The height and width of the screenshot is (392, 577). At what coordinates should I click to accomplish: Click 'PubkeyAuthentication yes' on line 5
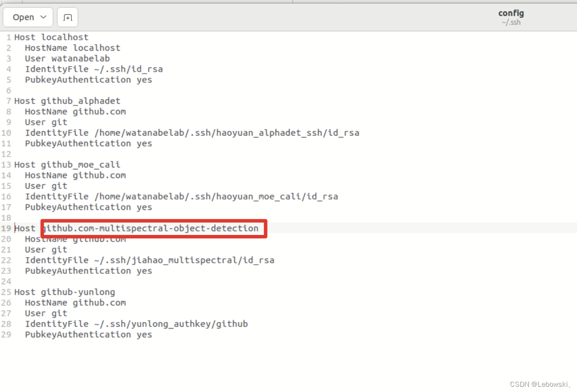click(88, 80)
